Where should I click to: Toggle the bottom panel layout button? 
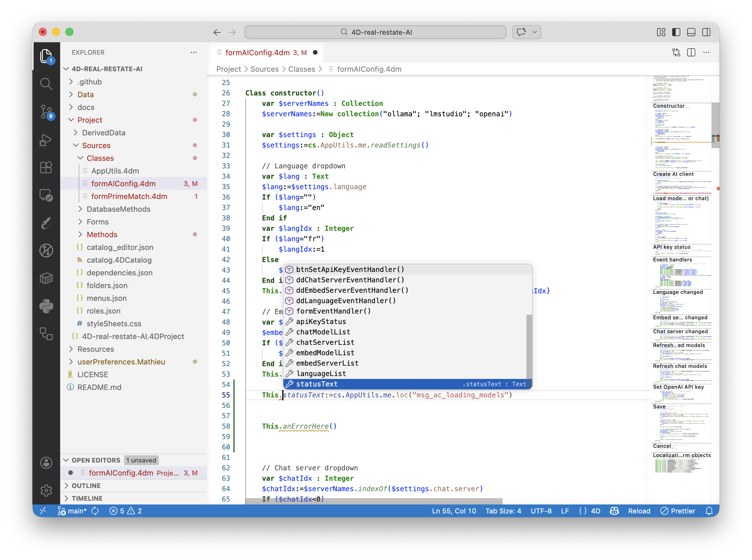click(691, 32)
